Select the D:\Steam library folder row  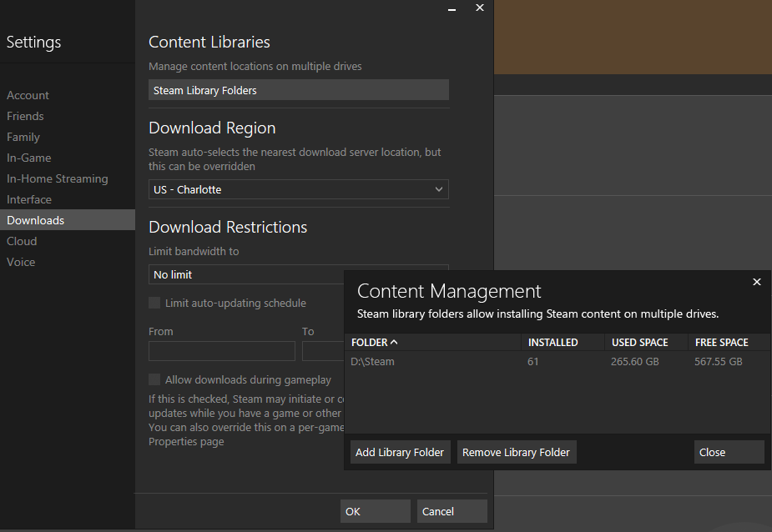click(x=558, y=362)
